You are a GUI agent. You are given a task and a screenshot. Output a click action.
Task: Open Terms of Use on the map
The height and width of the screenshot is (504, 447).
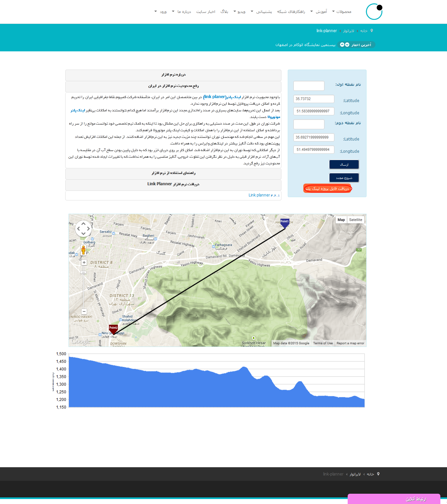(323, 343)
